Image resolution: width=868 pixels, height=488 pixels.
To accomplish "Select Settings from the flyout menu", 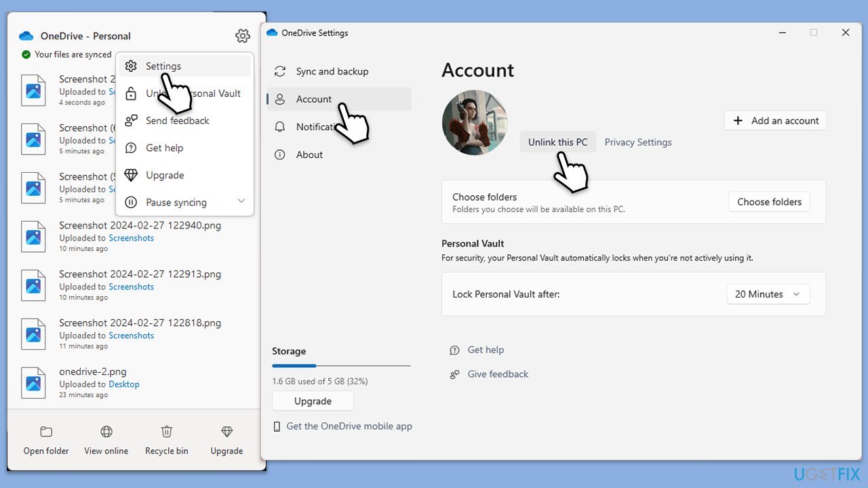I will pyautogui.click(x=184, y=66).
